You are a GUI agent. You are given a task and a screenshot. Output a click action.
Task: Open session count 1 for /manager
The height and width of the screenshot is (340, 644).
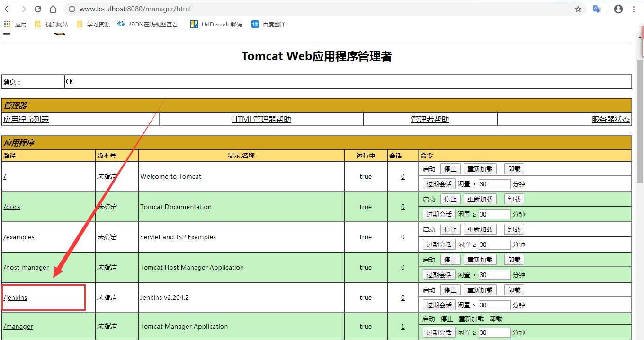tap(403, 326)
